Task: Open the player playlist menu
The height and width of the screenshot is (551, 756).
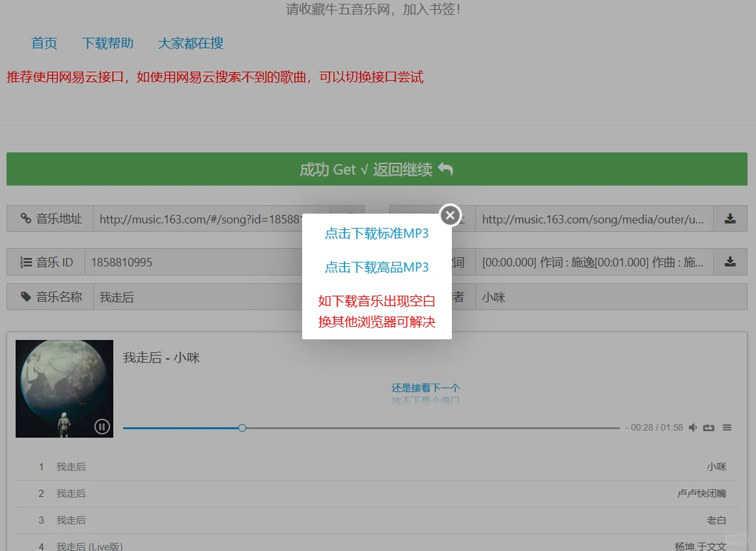Action: [x=727, y=427]
